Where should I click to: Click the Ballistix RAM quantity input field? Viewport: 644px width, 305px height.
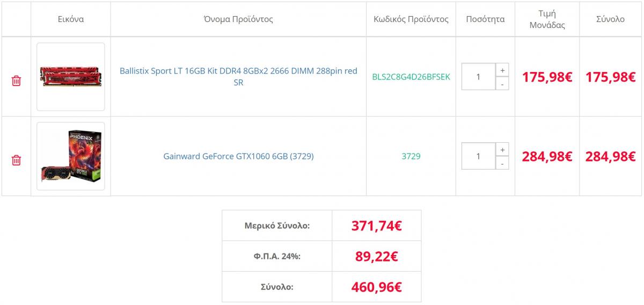pos(478,77)
